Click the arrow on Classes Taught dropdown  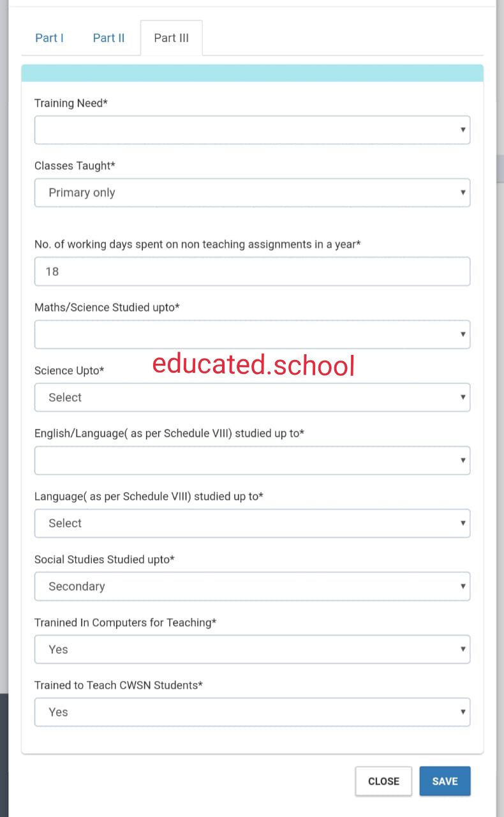point(463,193)
